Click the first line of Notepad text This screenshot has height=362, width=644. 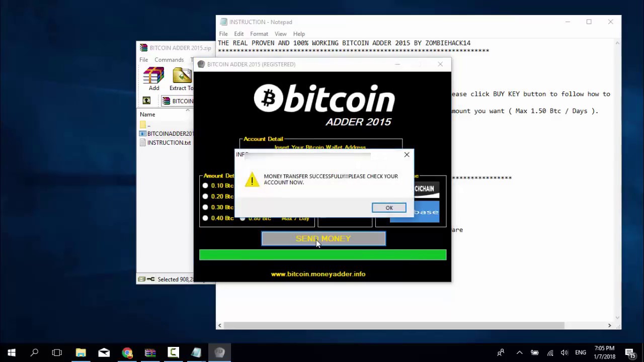point(344,43)
